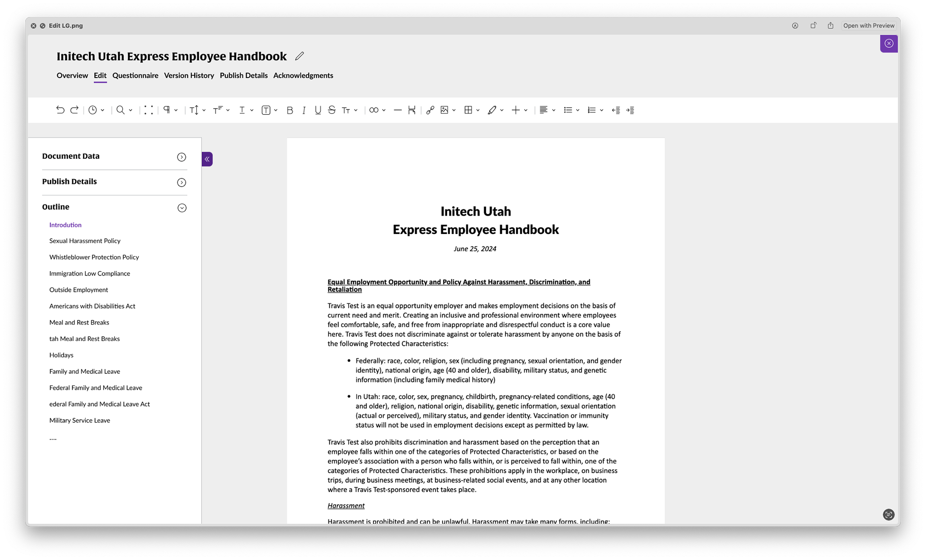
Task: Open the Questionnaire tab
Action: [x=135, y=76]
